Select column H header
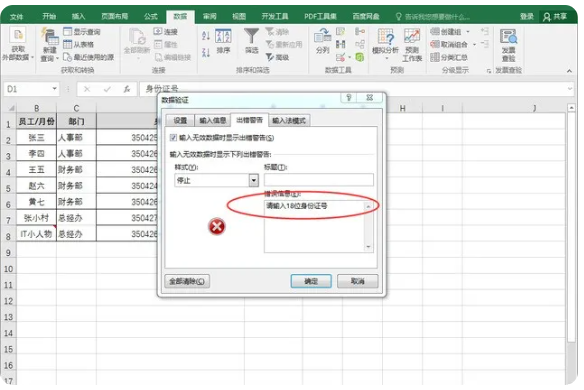Viewport: 584px width, 390px height. [x=403, y=108]
